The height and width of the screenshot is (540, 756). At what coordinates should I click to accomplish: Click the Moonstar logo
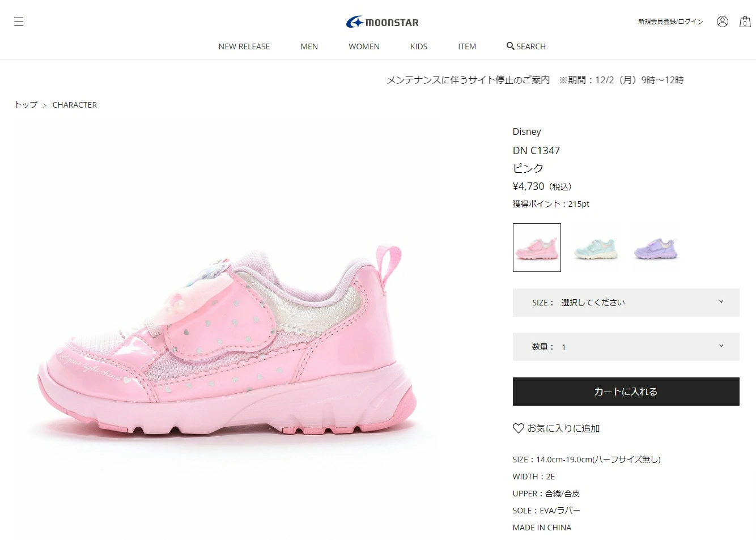coord(383,22)
